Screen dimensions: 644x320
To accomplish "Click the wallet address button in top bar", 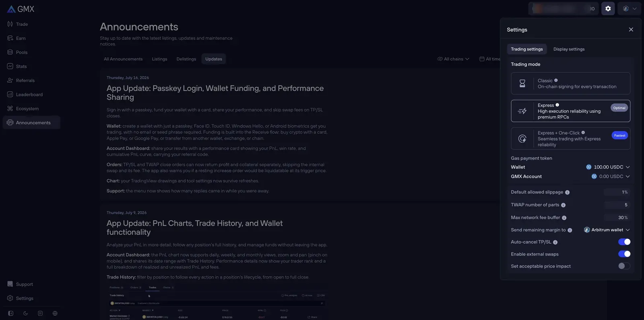I will (x=563, y=8).
